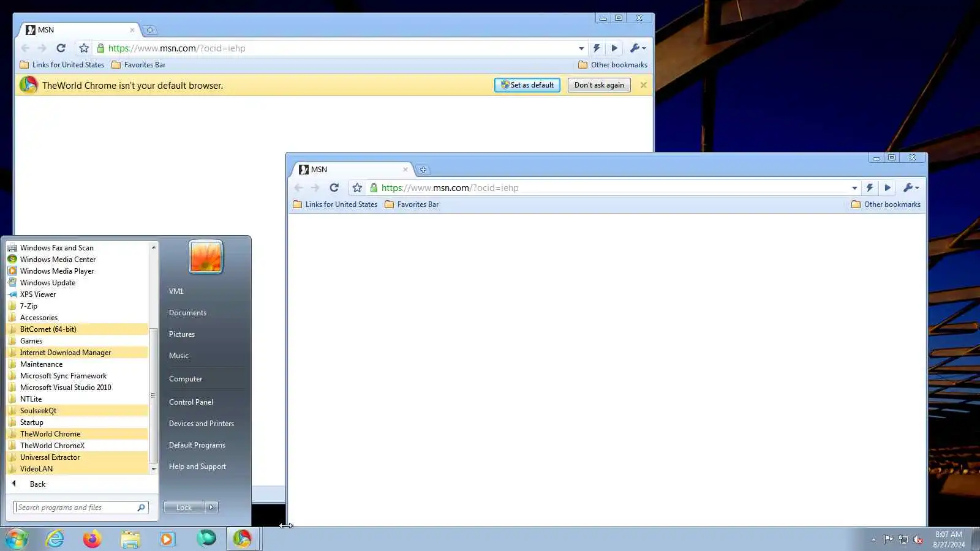Reload page in the front browser window
This screenshot has width=980, height=551.
(x=334, y=187)
